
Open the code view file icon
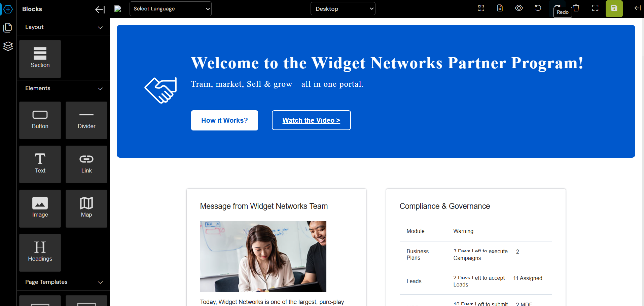[x=500, y=8]
